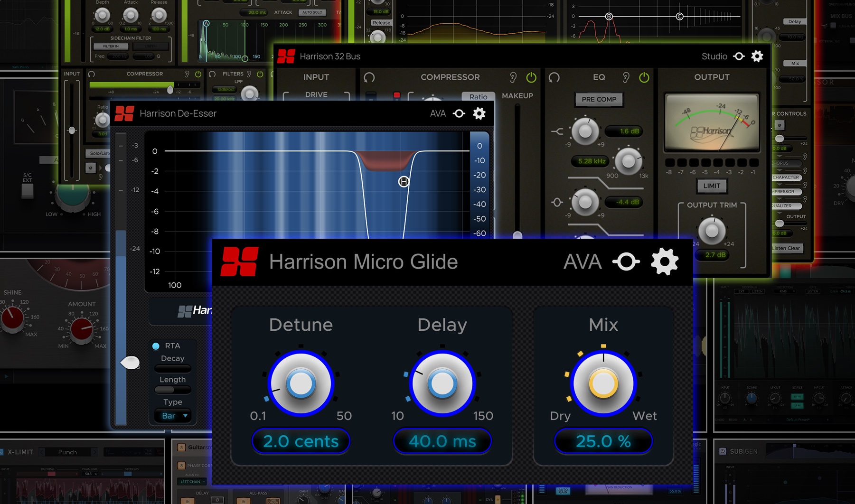The image size is (855, 504).
Task: Click phase invert icon in right CONTROLS panel
Action: coord(779,125)
